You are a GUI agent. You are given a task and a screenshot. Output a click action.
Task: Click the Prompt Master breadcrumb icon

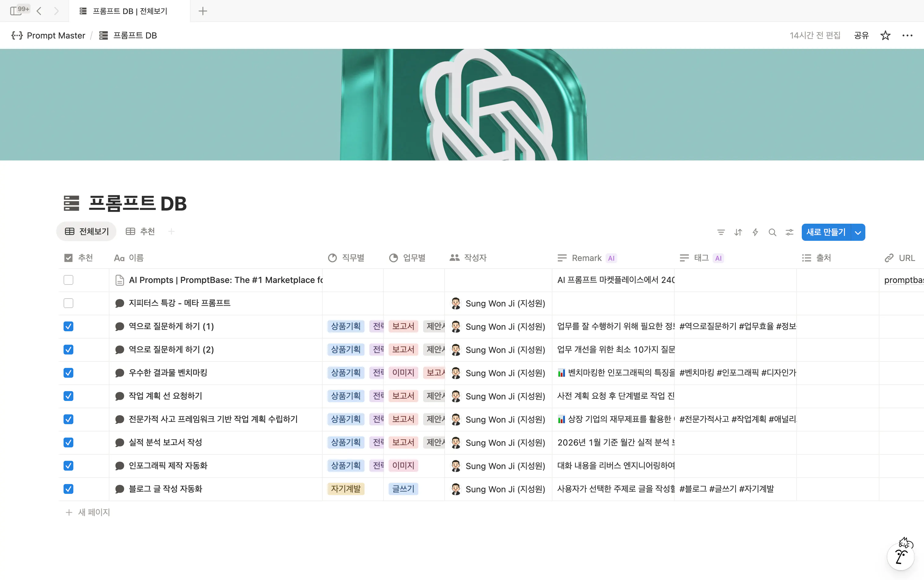point(16,35)
